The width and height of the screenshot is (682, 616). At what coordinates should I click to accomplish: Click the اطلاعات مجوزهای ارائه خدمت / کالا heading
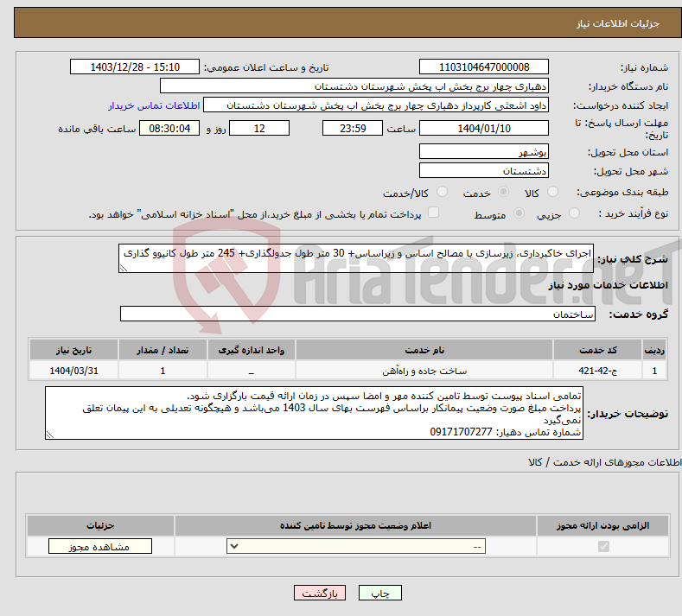pos(604,462)
